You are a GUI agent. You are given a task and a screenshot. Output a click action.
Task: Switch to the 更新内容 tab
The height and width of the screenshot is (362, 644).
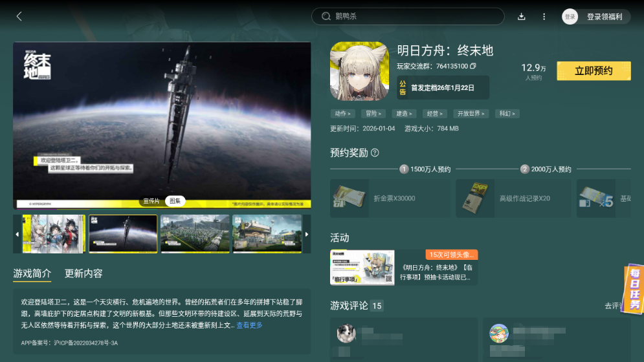[x=83, y=273]
